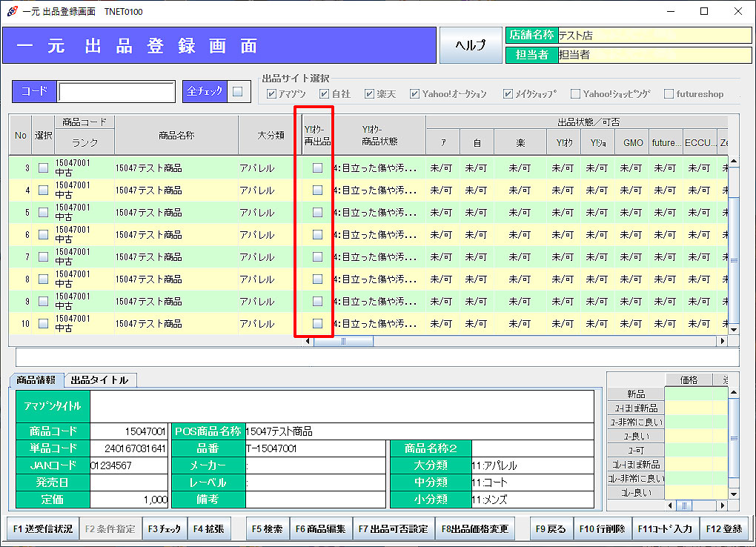Open the ヘルプ help window

(x=470, y=44)
